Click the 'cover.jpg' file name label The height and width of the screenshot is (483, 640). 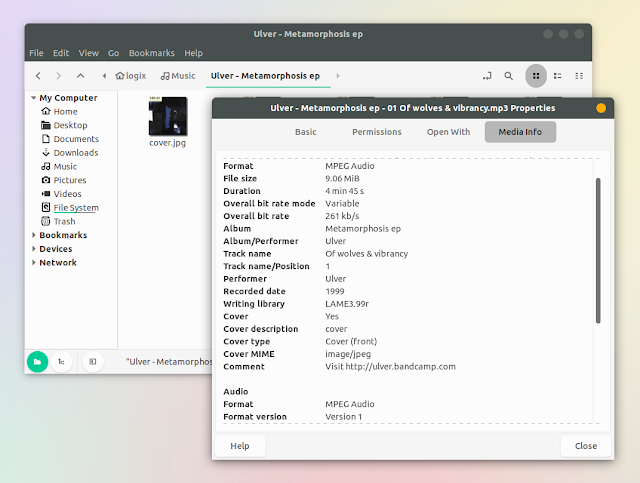(167, 143)
